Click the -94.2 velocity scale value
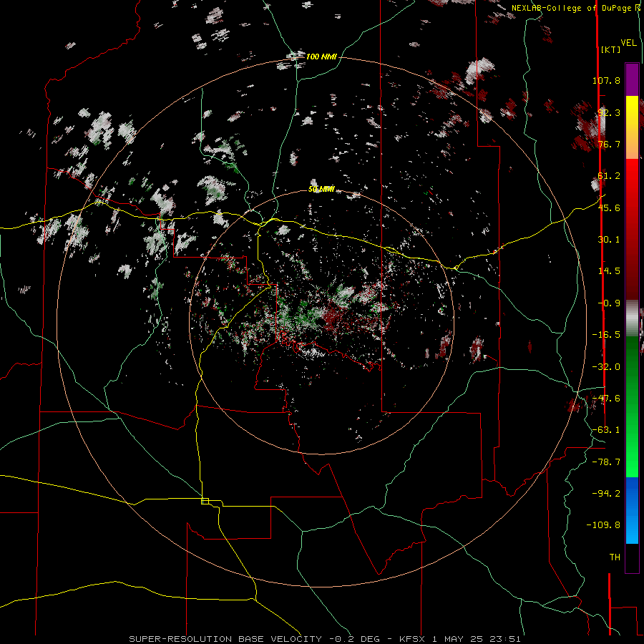644x644 pixels. click(606, 494)
